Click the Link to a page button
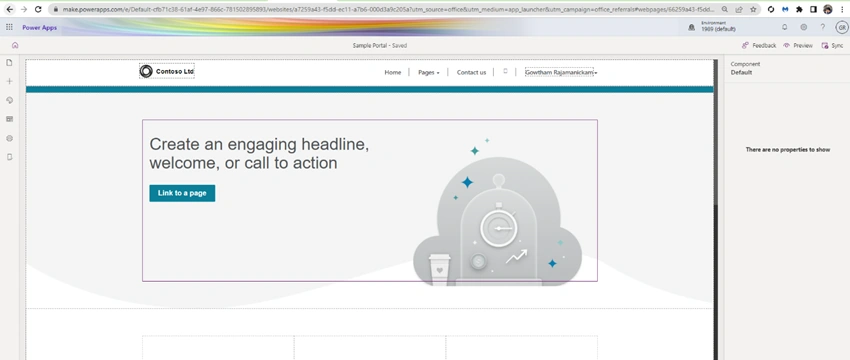 coord(182,193)
